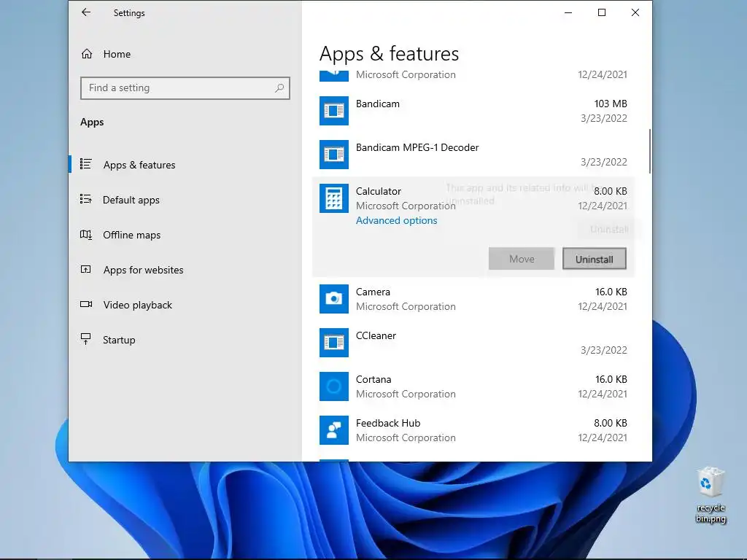This screenshot has height=560, width=747.
Task: Open the Home page icon
Action: [x=87, y=54]
